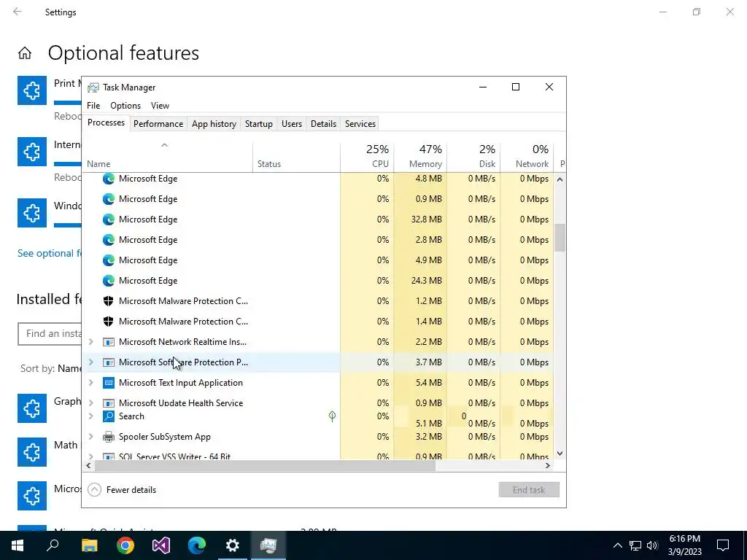Switch to the App history tab
This screenshot has height=560, width=747.
(214, 124)
